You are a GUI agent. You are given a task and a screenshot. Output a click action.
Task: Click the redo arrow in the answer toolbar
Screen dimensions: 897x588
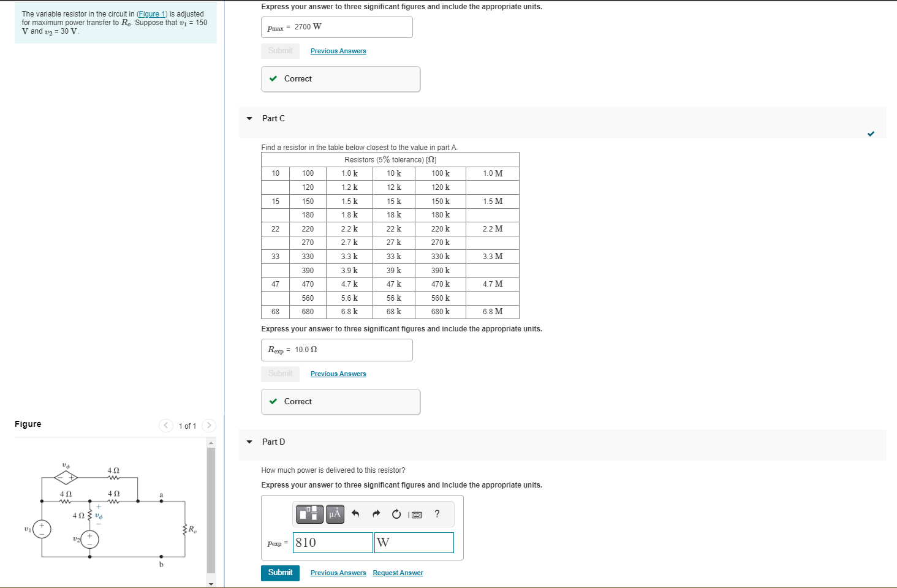pyautogui.click(x=376, y=514)
